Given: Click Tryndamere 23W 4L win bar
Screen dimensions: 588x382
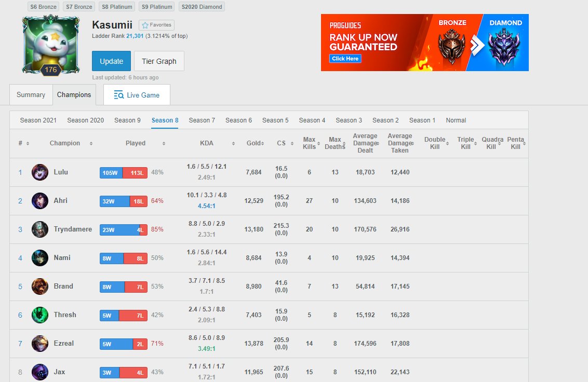Looking at the screenshot, I should pos(124,230).
